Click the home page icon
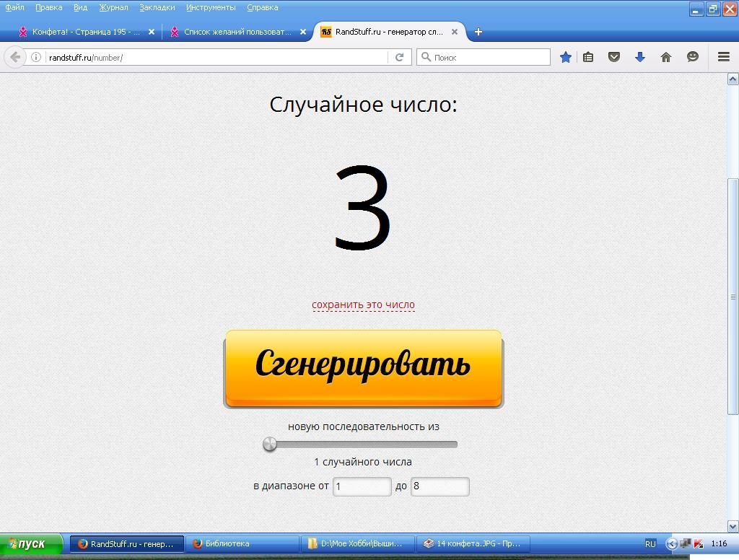The height and width of the screenshot is (560, 739). (666, 57)
